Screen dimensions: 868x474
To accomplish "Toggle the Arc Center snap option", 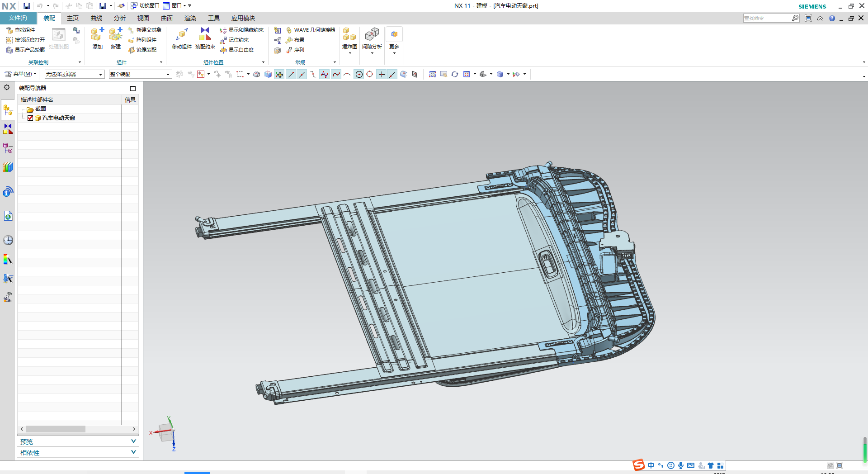I will tap(359, 74).
